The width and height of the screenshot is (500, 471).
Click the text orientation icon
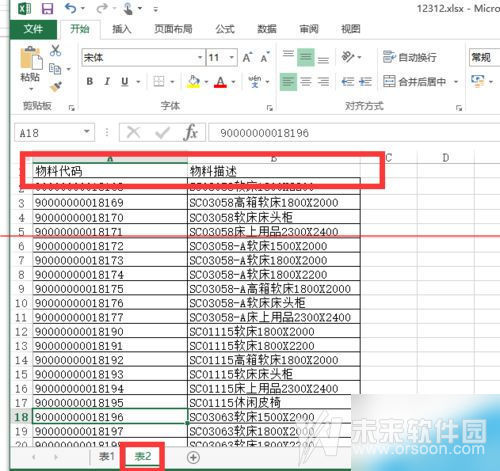tap(348, 57)
